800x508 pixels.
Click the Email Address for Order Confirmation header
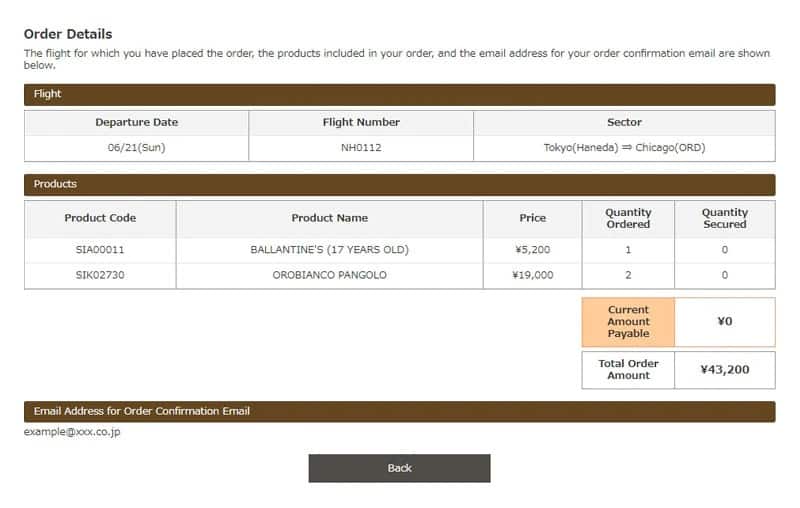[399, 411]
